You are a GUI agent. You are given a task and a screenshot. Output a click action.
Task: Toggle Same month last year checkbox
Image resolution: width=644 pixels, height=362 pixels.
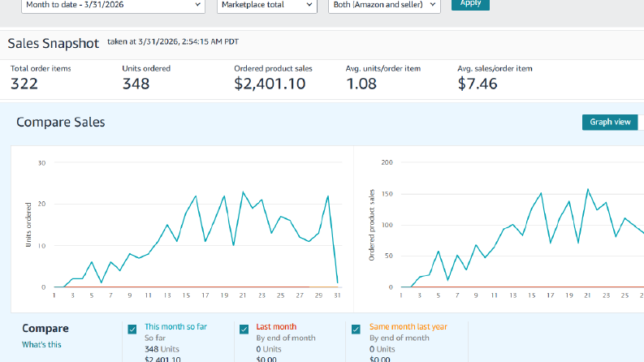coord(356,330)
